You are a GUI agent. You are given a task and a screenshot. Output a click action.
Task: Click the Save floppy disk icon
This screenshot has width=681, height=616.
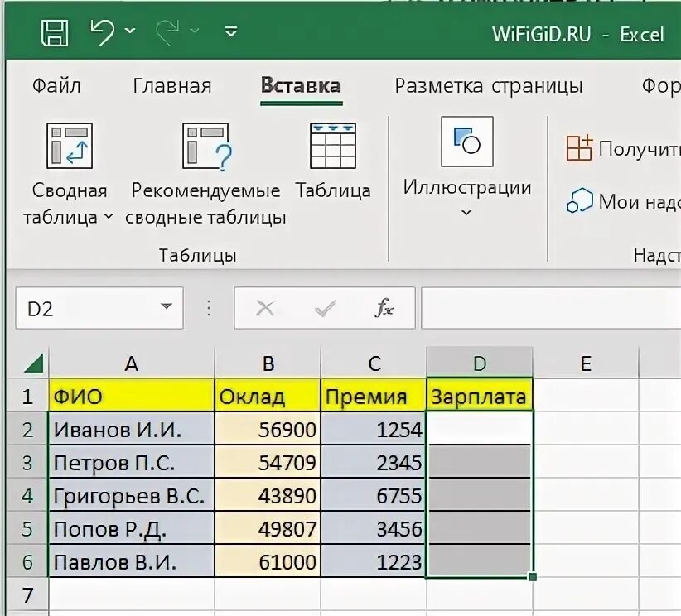(x=55, y=31)
